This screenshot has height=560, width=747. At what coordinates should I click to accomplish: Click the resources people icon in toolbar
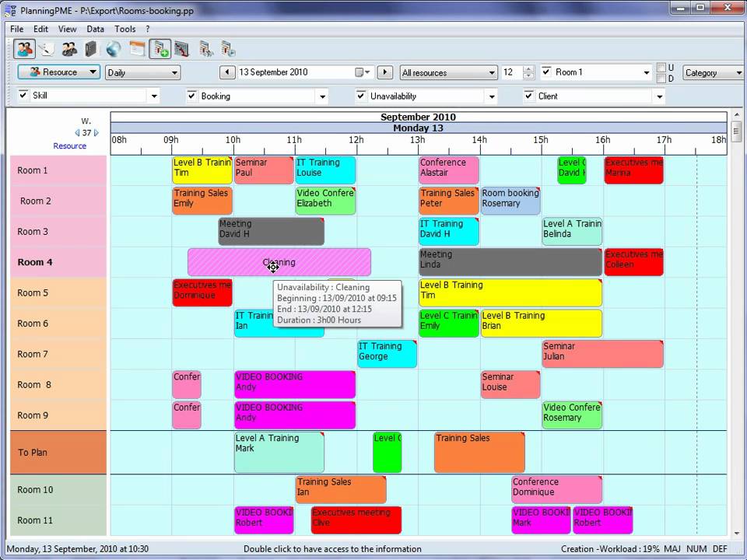coord(24,49)
